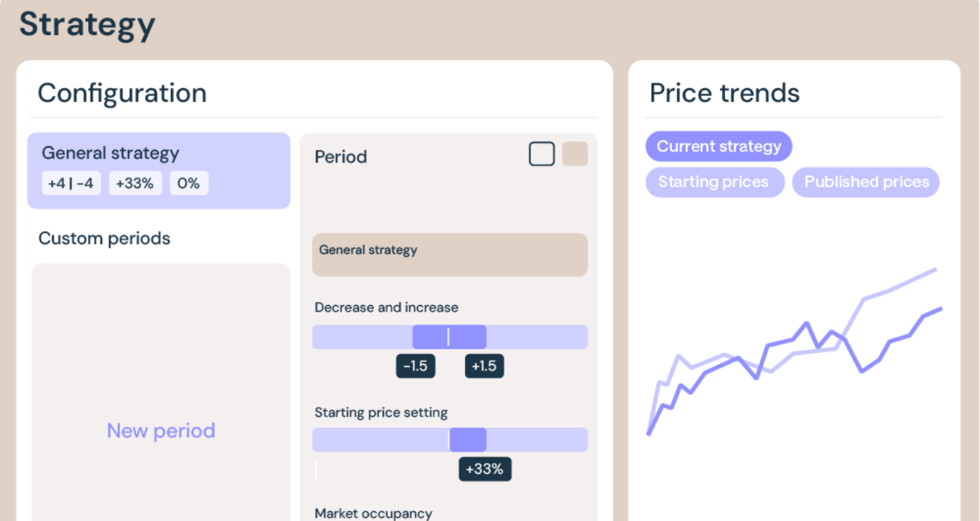The image size is (980, 521).
Task: Open the General strategy field in Period panel
Action: 450,254
